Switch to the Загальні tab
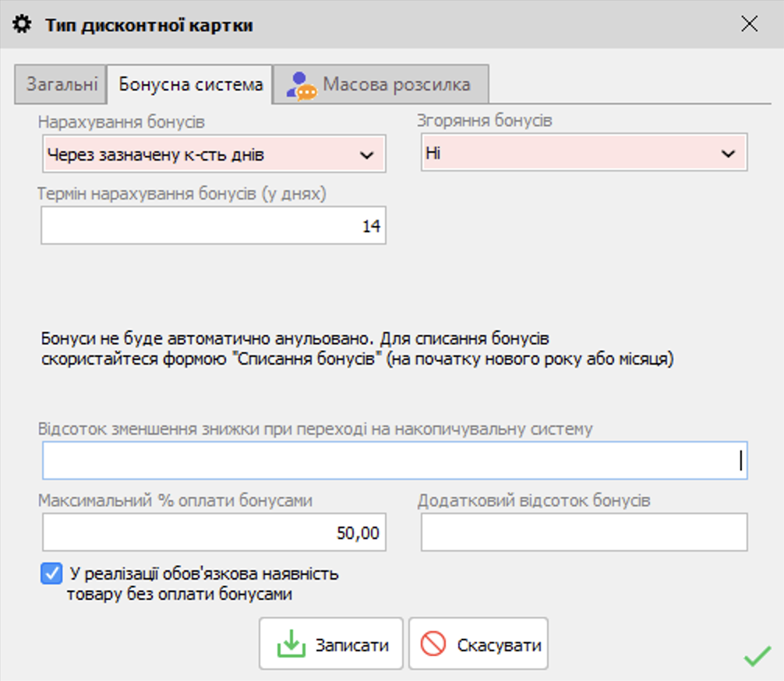 (62, 84)
